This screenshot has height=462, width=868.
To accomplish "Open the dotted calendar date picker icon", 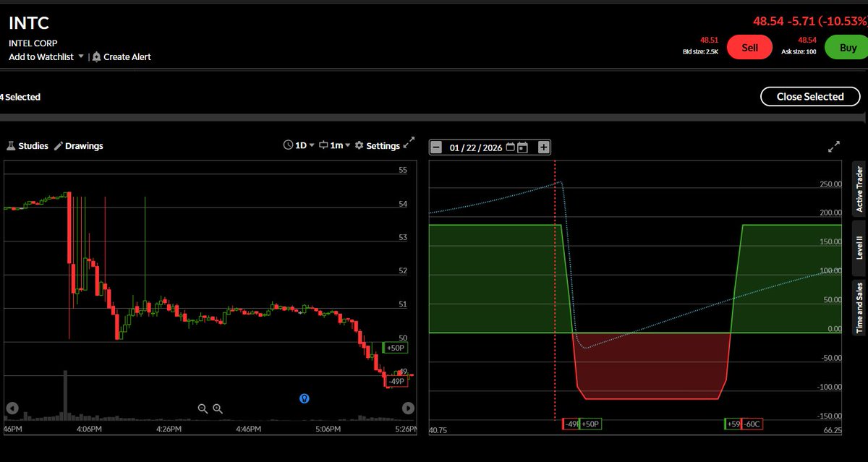I will 523,147.
